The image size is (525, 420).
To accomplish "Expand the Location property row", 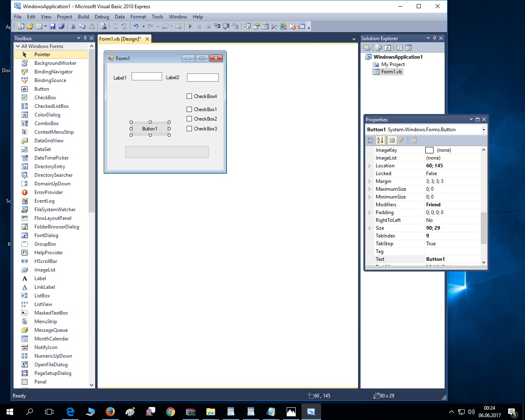I will pyautogui.click(x=370, y=166).
